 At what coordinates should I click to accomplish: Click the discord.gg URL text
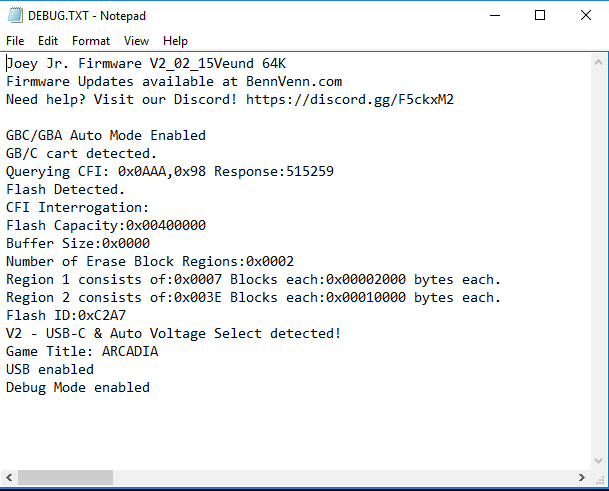coord(350,99)
